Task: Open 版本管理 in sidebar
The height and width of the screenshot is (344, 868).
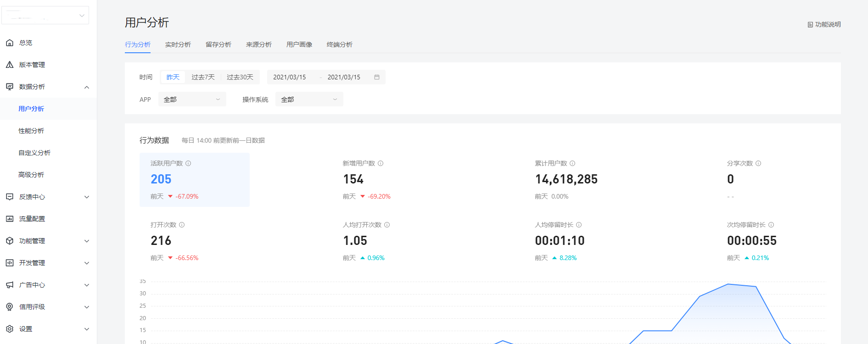Action: point(48,65)
